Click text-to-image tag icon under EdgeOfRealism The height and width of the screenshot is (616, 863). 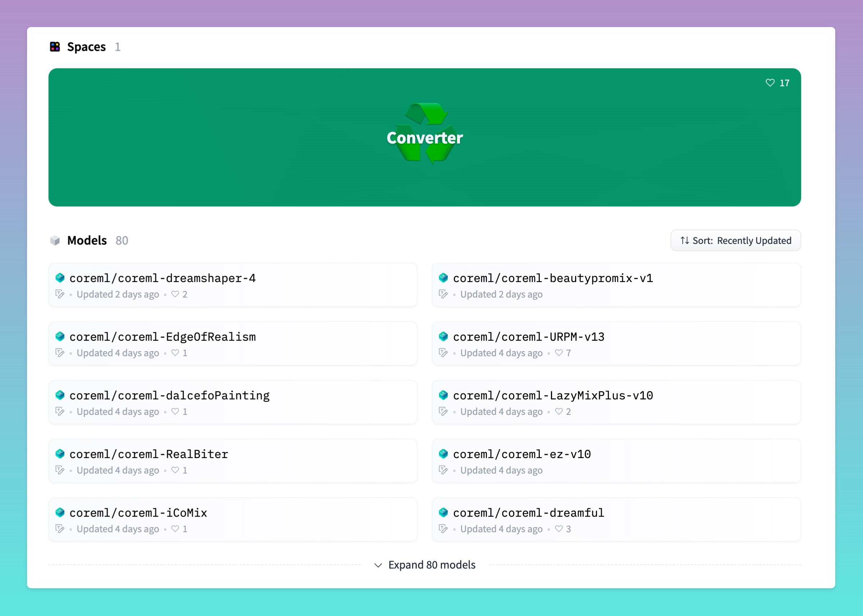(60, 353)
